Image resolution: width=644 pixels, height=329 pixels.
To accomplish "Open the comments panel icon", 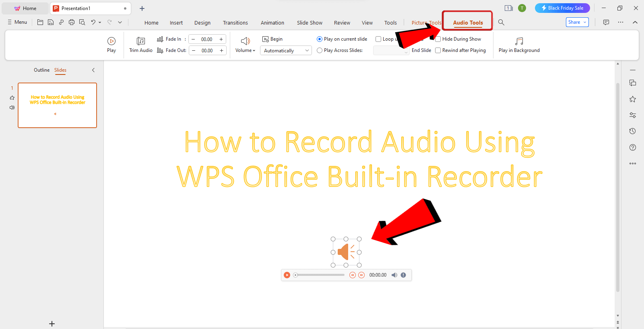I will click(606, 22).
